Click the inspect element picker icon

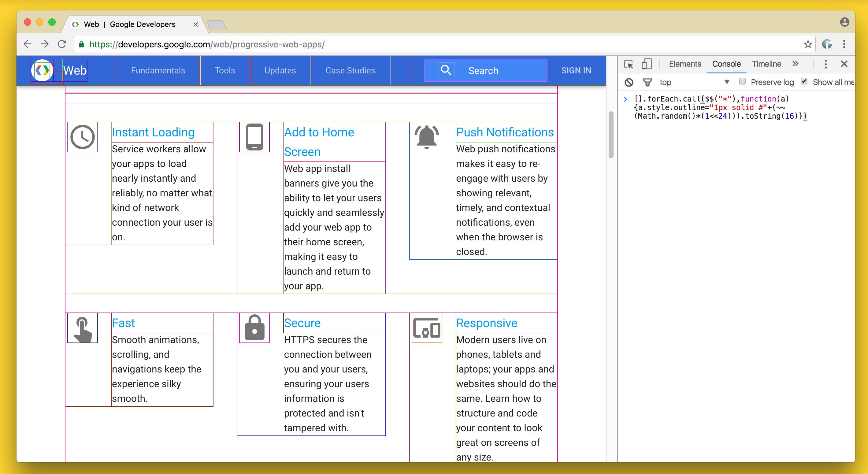(629, 64)
